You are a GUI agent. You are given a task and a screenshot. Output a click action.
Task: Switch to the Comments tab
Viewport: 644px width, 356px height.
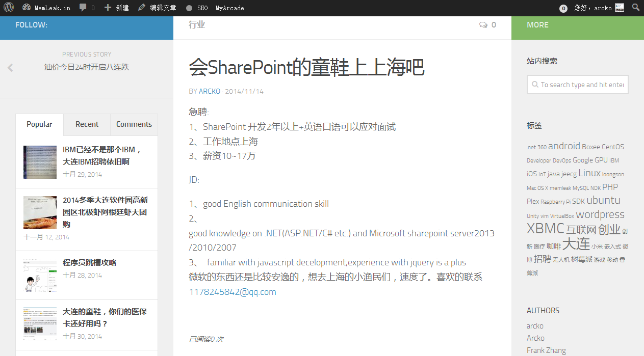pos(134,124)
